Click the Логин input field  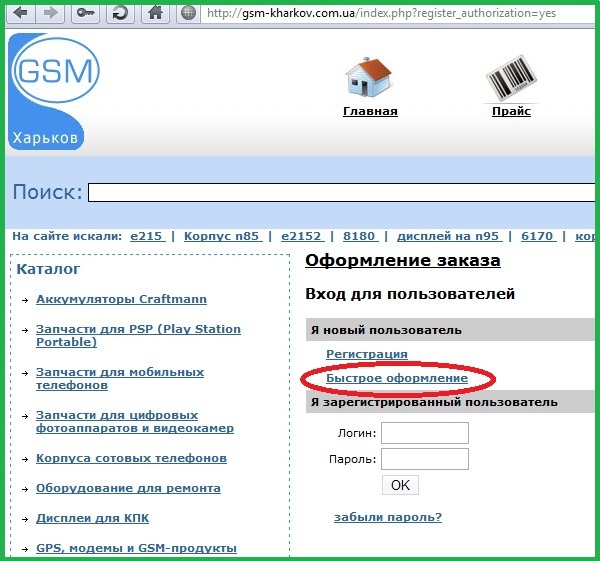(425, 433)
